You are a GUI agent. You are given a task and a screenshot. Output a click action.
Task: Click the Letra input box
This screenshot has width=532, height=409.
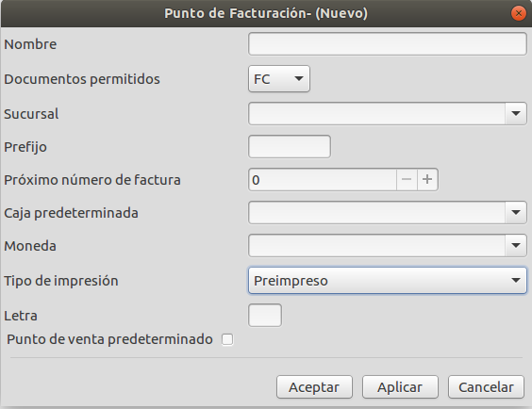click(x=265, y=316)
